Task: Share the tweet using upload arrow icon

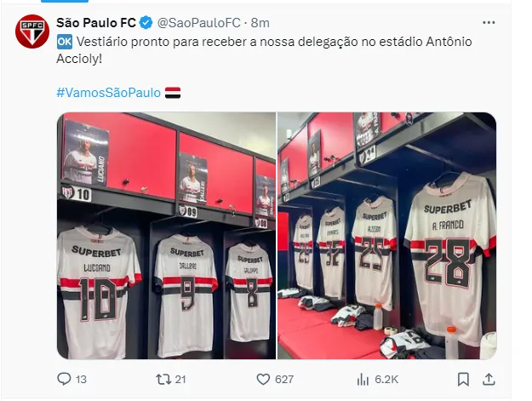Action: pos(489,379)
